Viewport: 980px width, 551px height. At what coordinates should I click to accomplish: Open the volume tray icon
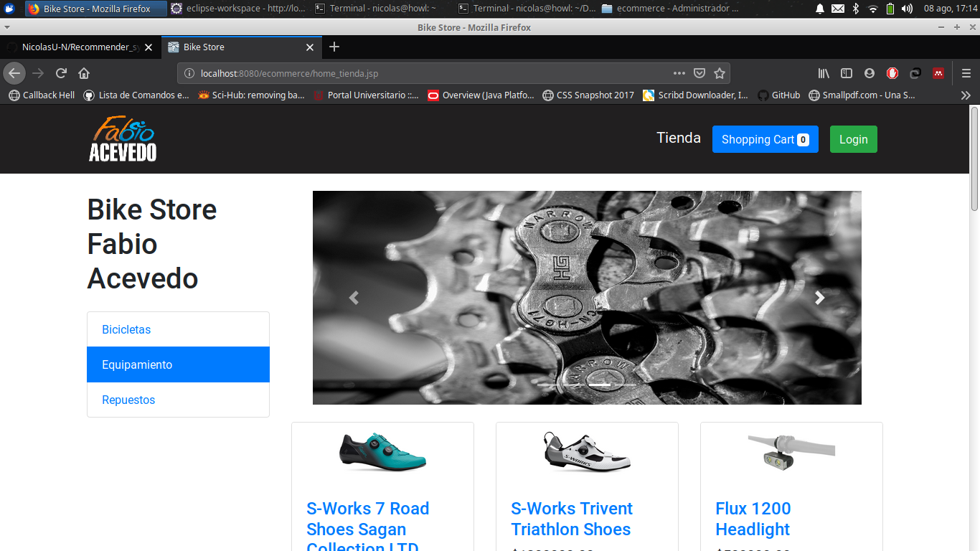pyautogui.click(x=908, y=9)
